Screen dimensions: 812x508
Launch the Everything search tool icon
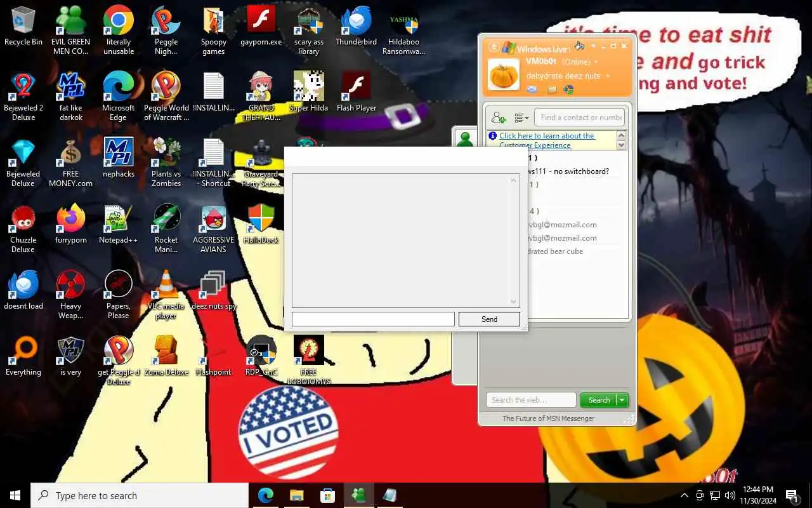(23, 356)
